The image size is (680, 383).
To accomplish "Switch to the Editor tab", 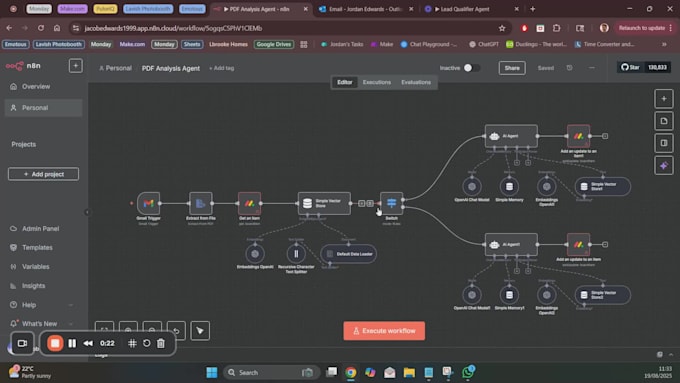I will [x=345, y=82].
